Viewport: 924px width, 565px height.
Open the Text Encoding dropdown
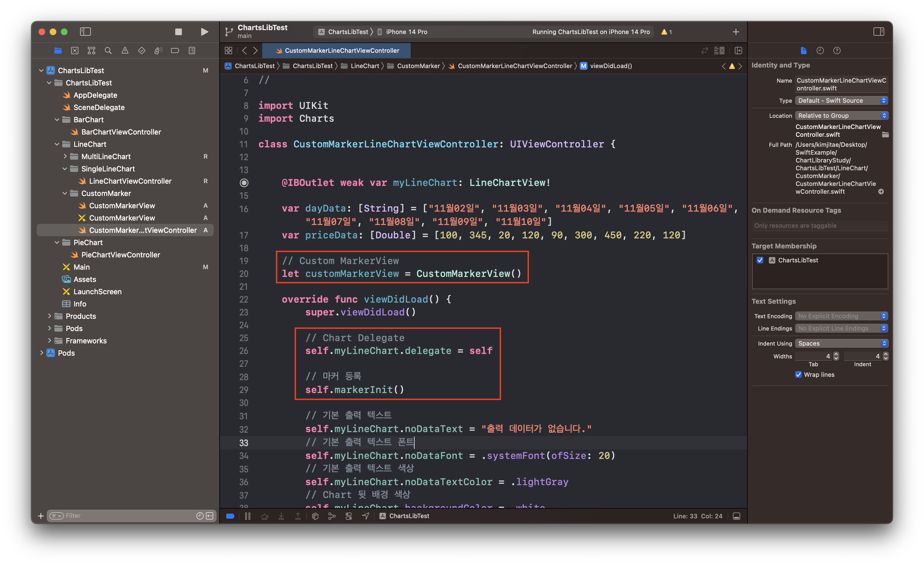(x=841, y=316)
